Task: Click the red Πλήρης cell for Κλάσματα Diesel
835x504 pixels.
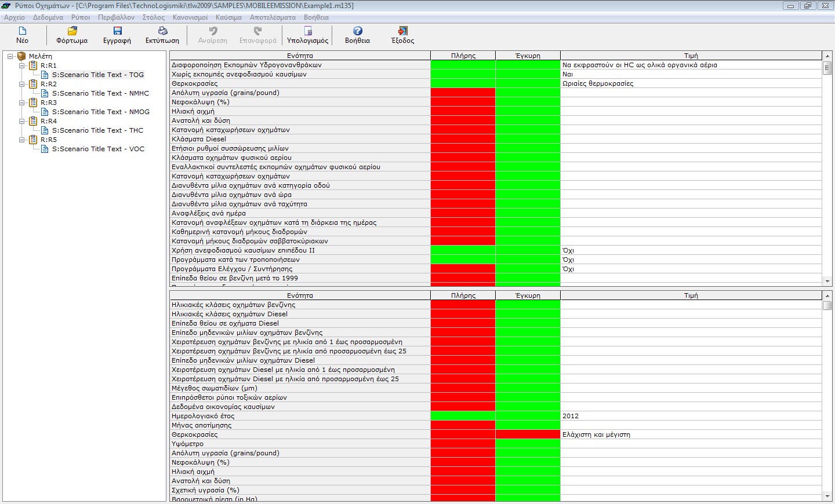Action: 463,139
